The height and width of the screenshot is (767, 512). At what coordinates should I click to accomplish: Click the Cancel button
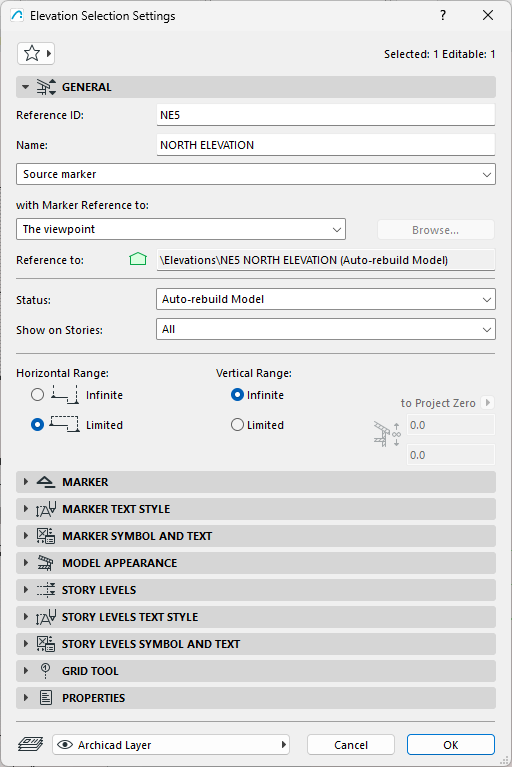tap(351, 745)
